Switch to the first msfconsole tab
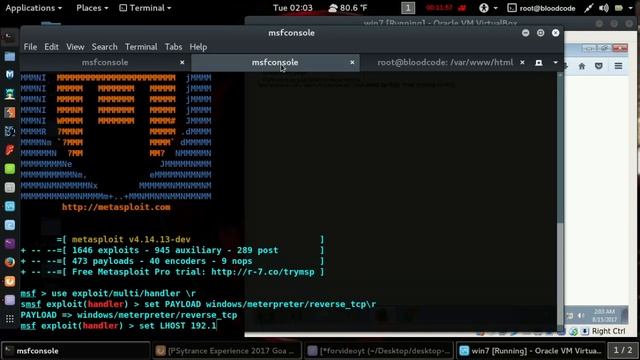Image resolution: width=640 pixels, height=360 pixels. pos(105,62)
